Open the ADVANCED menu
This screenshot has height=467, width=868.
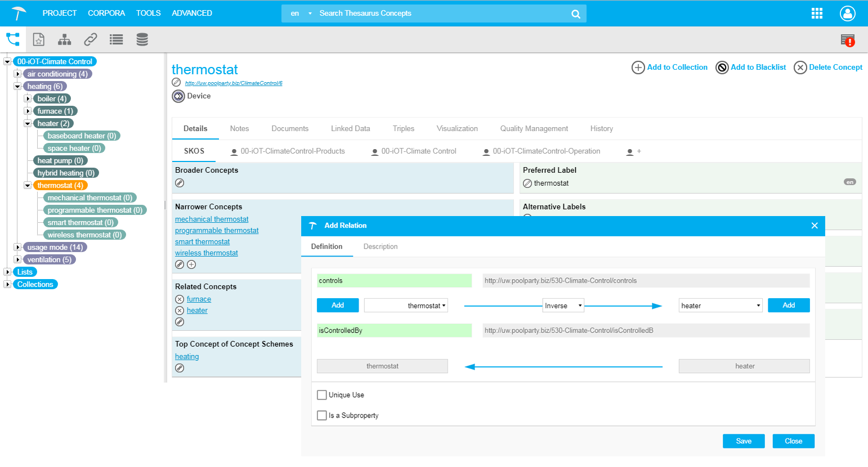192,13
